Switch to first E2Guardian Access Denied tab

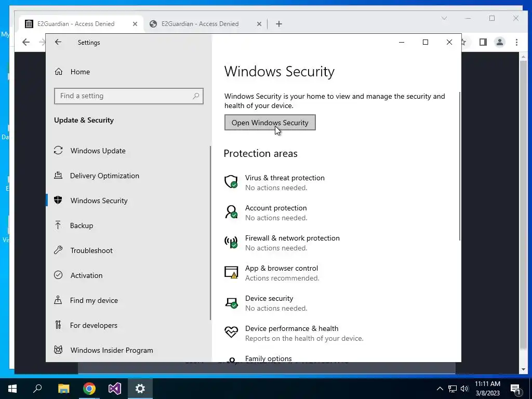coord(82,24)
